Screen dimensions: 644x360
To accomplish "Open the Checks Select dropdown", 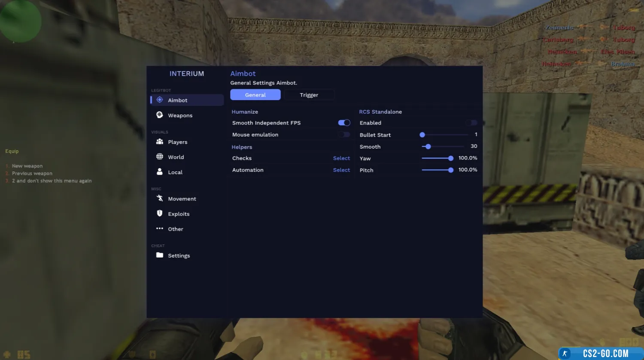I will point(341,158).
